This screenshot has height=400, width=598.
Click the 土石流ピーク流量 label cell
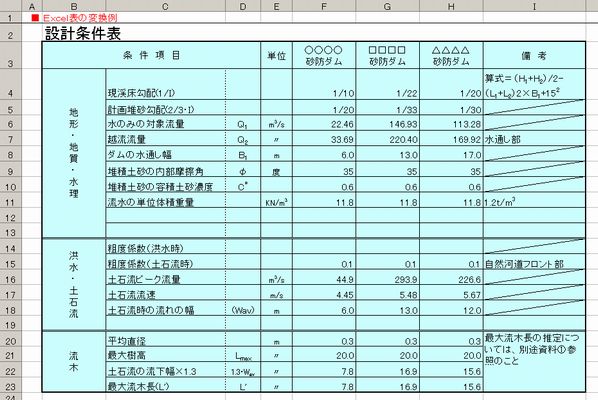point(166,278)
